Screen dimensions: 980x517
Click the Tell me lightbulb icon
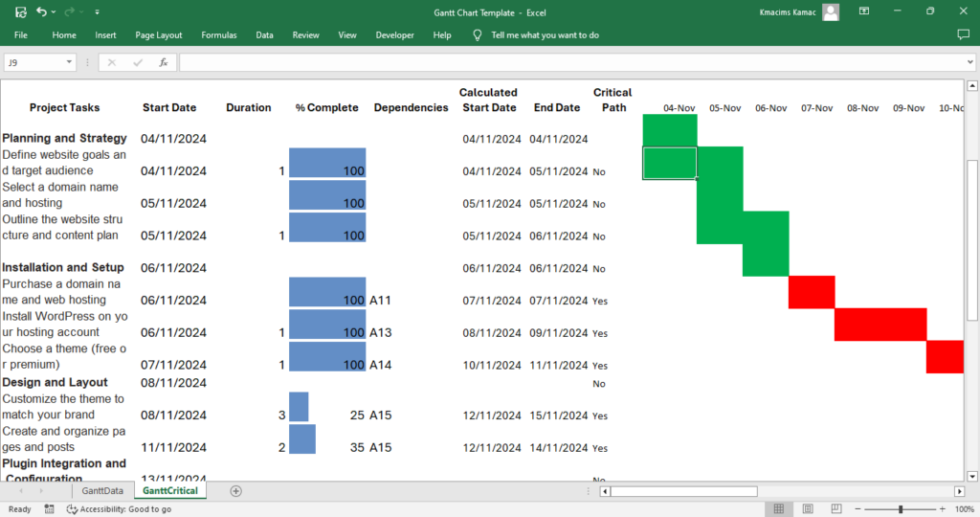477,35
